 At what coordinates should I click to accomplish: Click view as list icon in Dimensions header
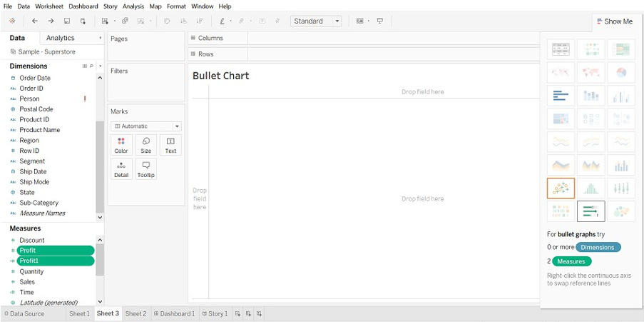click(85, 66)
